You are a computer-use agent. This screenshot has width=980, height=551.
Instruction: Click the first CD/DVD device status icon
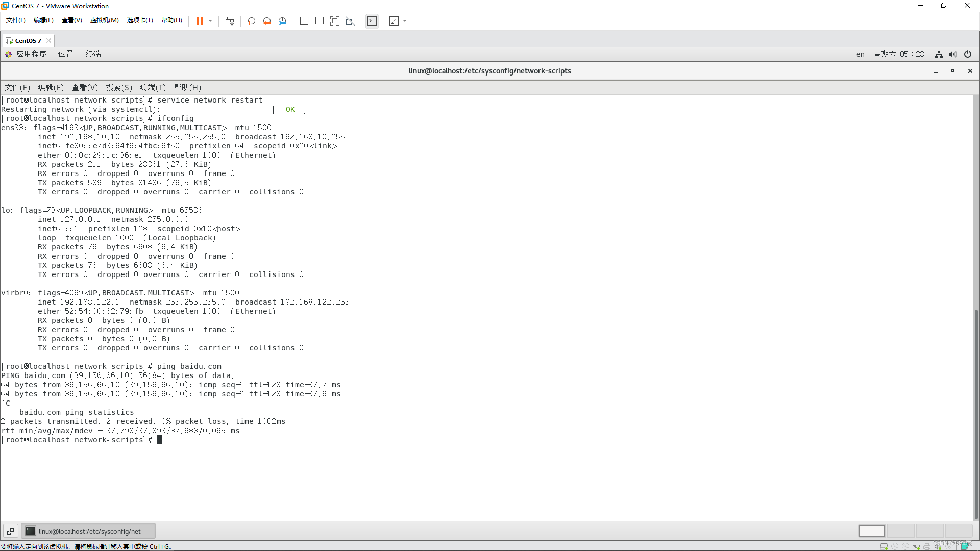895,546
